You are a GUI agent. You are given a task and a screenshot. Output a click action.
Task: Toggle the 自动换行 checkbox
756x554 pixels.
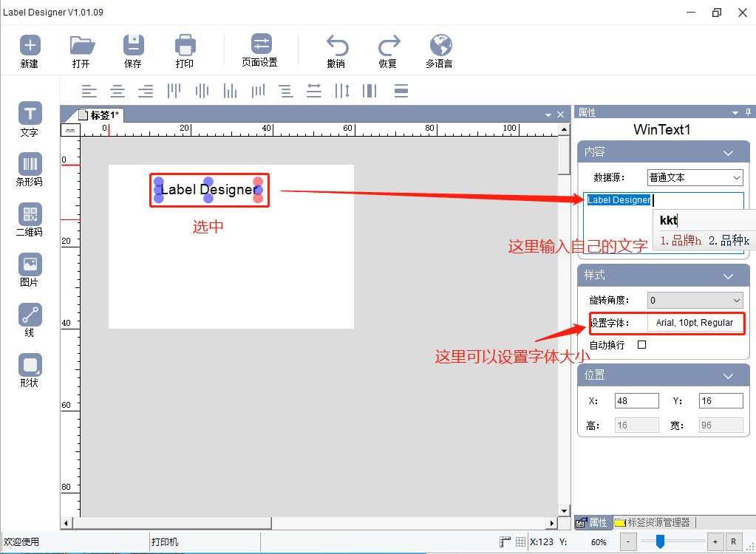[x=641, y=344]
